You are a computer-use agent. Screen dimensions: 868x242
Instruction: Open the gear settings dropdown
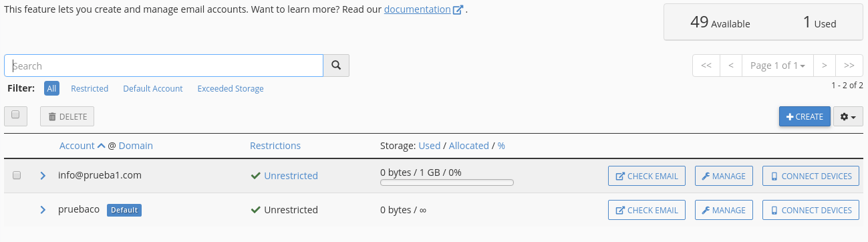(x=848, y=116)
